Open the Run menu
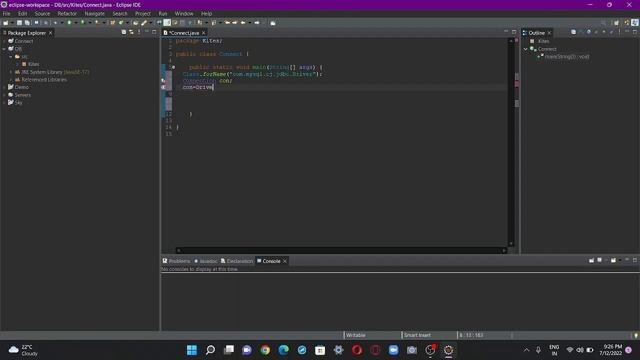This screenshot has height=360, width=640. pos(163,13)
